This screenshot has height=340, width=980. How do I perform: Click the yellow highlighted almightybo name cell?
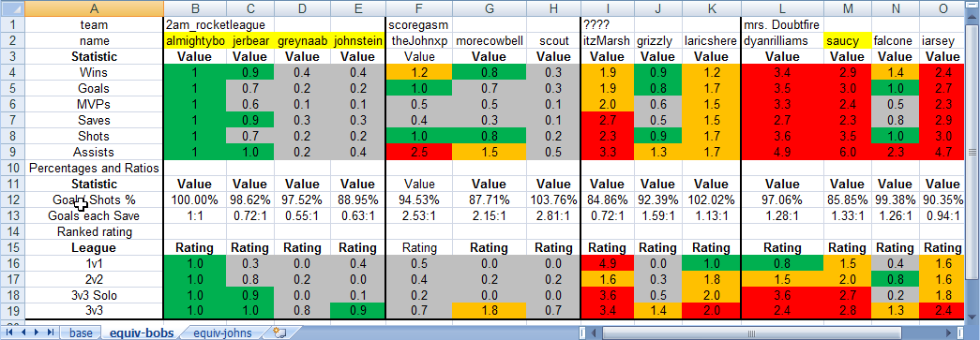195,41
